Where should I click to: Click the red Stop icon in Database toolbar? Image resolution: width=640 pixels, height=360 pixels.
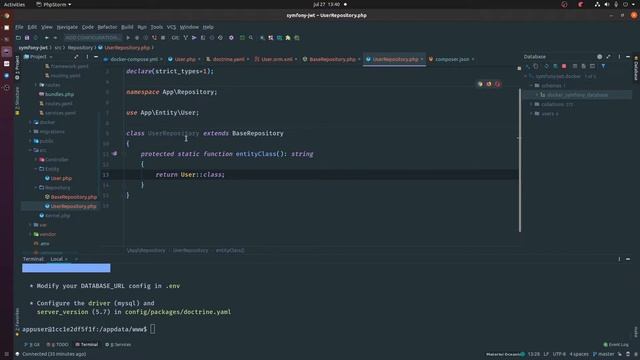(x=564, y=66)
